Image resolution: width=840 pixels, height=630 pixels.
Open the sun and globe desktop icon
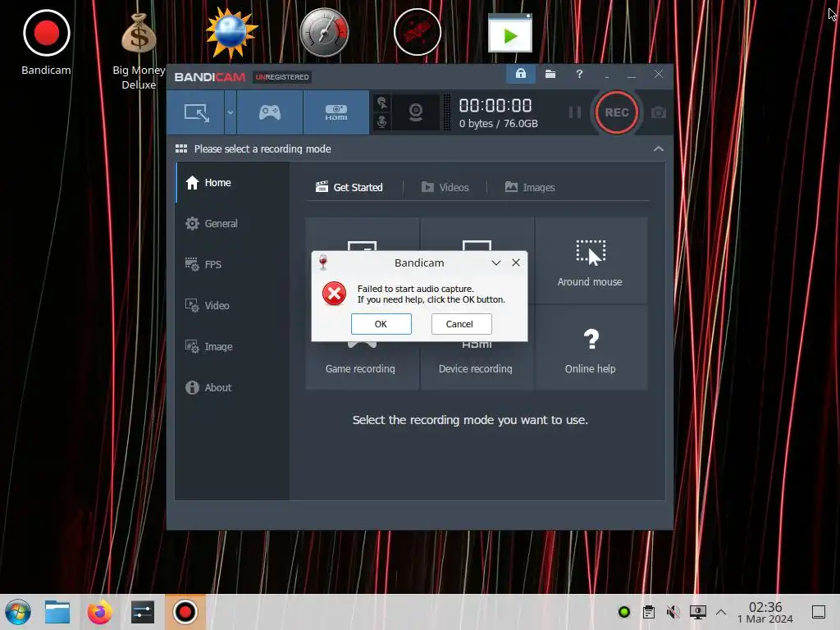click(x=231, y=33)
